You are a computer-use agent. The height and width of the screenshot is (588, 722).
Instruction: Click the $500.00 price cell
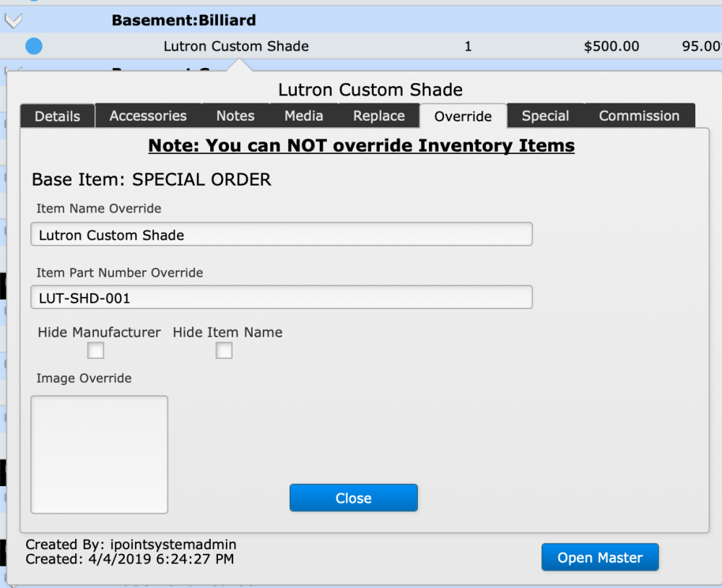click(x=612, y=46)
